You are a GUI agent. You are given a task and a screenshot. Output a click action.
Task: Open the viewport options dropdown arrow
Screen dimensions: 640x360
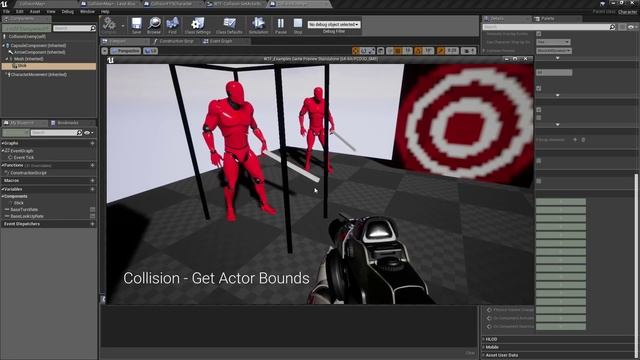tap(105, 51)
